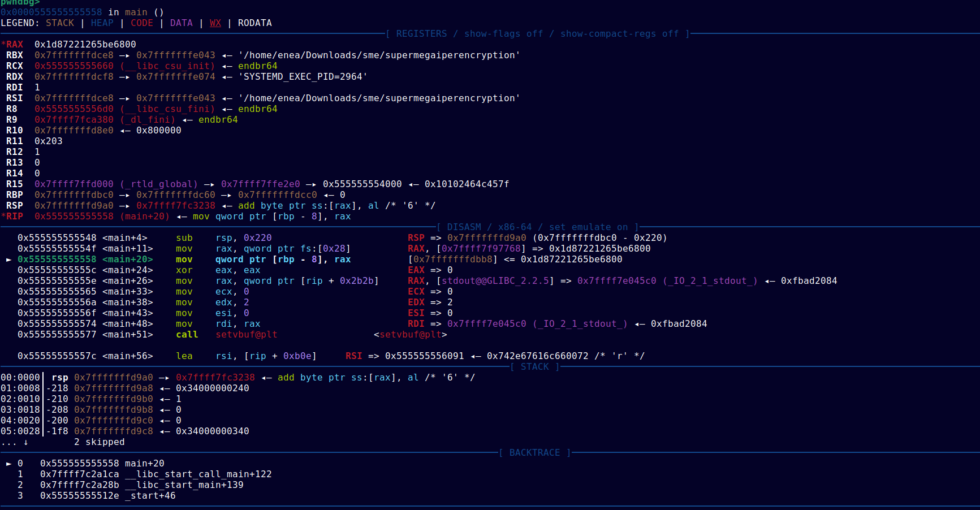Click the 0xfbad2084 value on the RDI annotation row

coord(679,323)
